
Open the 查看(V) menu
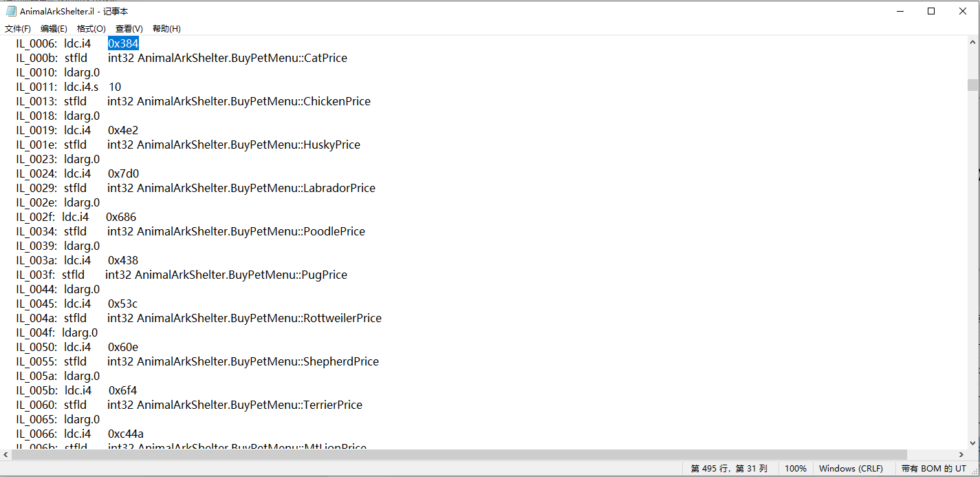pos(129,28)
